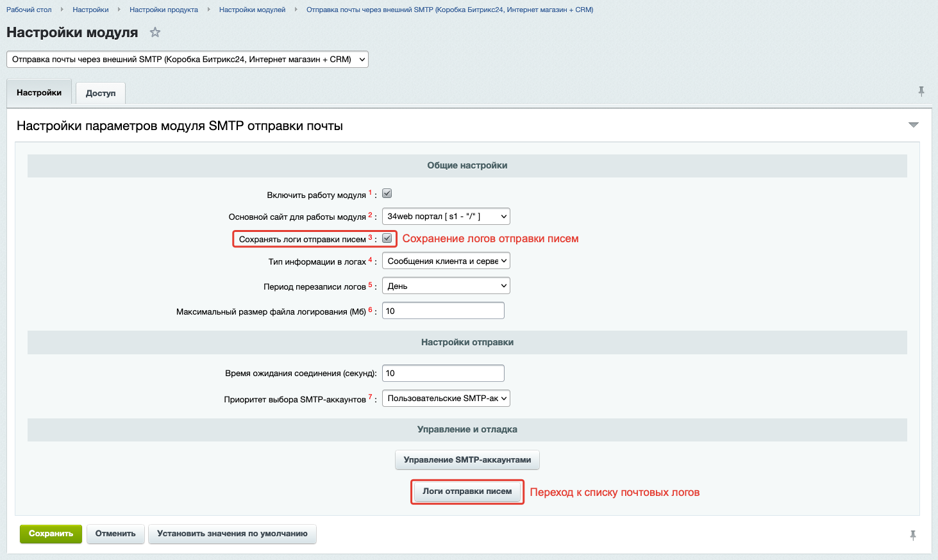The height and width of the screenshot is (560, 938).
Task: Toggle the 'Включить работу модуля' checkbox
Action: click(387, 194)
